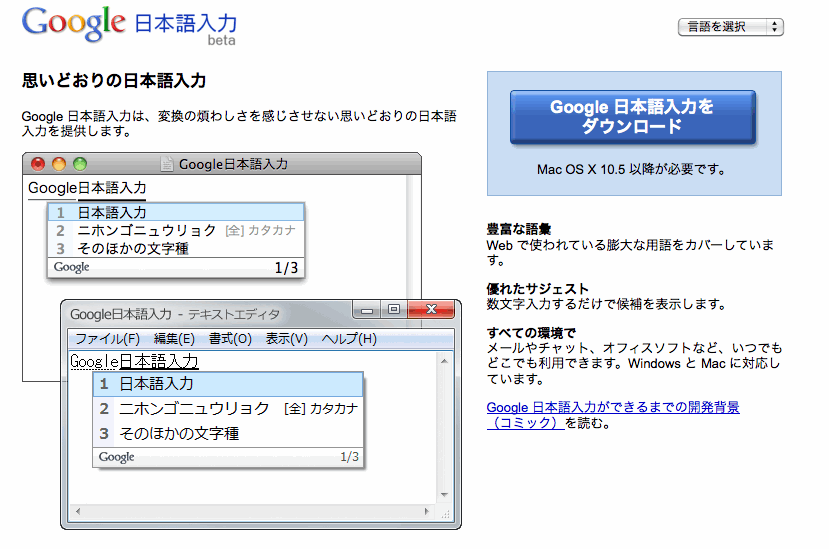This screenshot has height=549, width=829.
Task: Click the 1/3 page counter in Mac candidate list
Action: click(x=286, y=268)
